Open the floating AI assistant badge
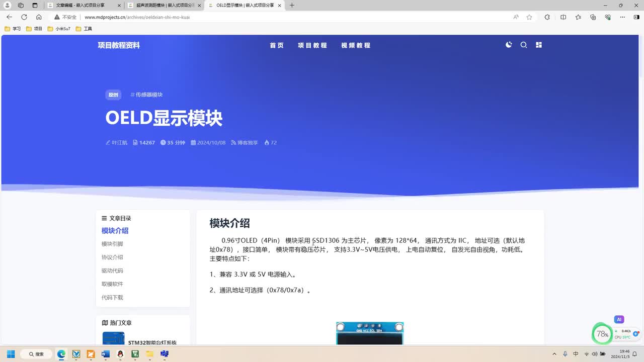The height and width of the screenshot is (362, 644). [619, 319]
